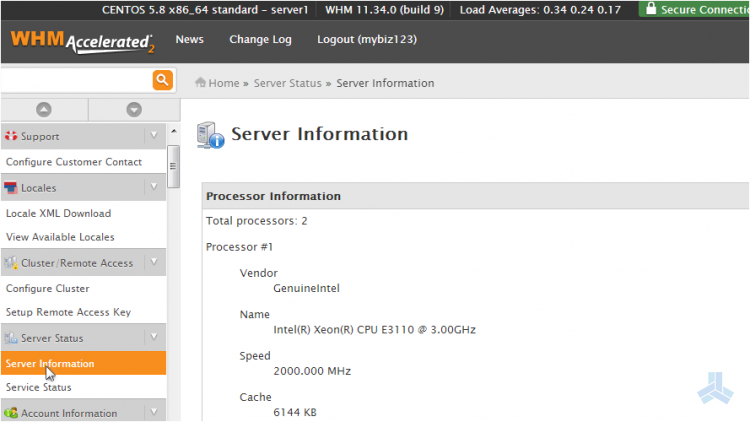Click the Secure Connection badge text
Screen dimensions: 750x422
[705, 9]
